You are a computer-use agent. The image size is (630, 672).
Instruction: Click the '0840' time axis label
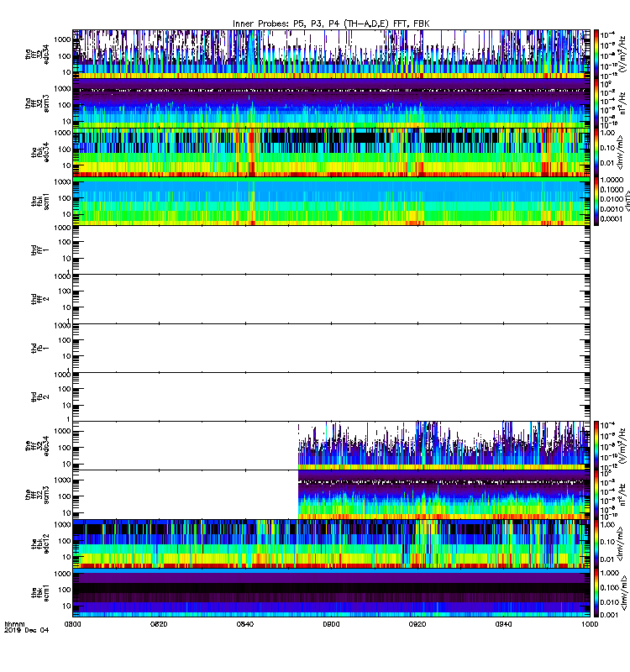point(244,624)
